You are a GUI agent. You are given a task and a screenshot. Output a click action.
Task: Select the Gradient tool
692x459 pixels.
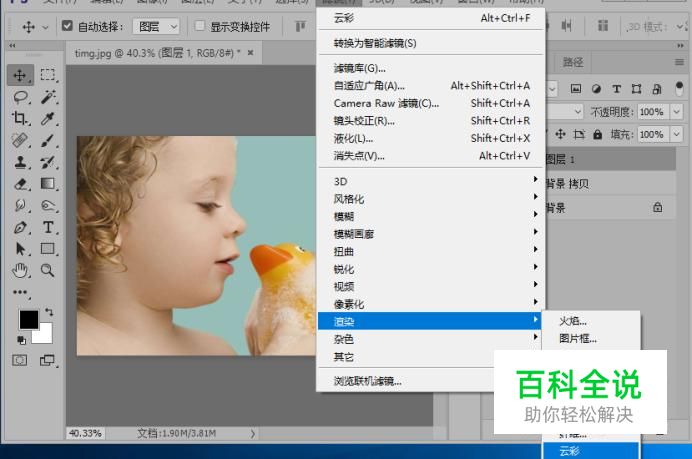48,183
